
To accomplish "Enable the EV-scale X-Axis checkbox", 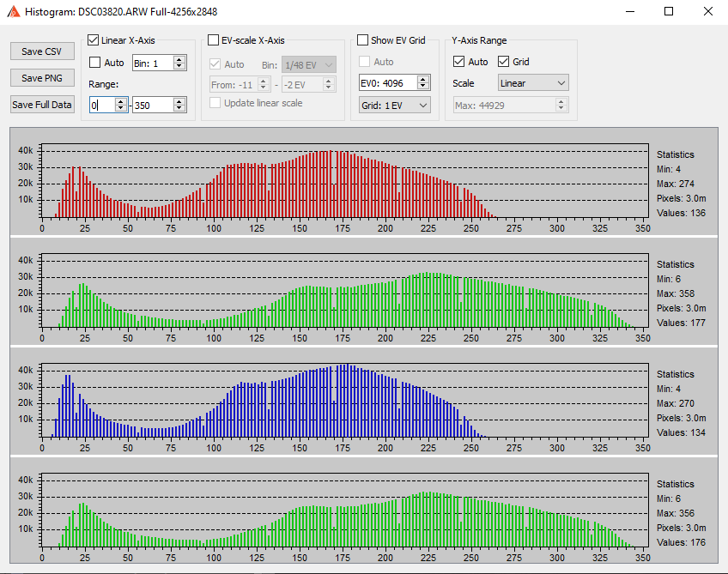I will tap(214, 40).
